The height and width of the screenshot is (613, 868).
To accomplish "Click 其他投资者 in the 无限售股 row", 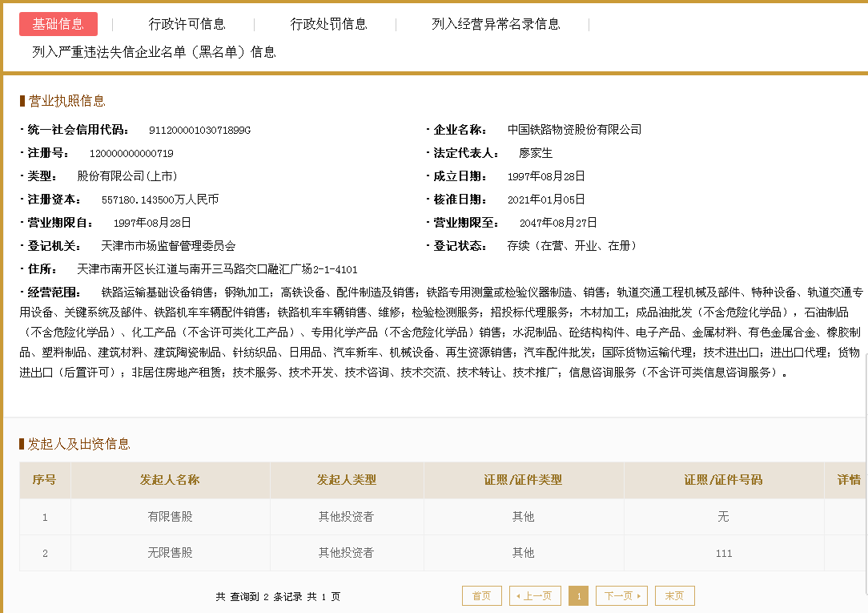I will click(x=347, y=553).
